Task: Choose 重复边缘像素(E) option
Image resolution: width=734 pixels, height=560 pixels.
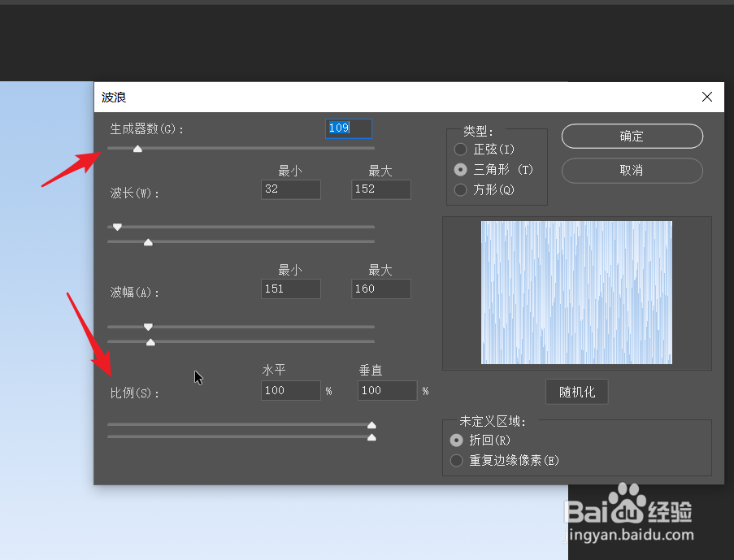Action: [505, 460]
